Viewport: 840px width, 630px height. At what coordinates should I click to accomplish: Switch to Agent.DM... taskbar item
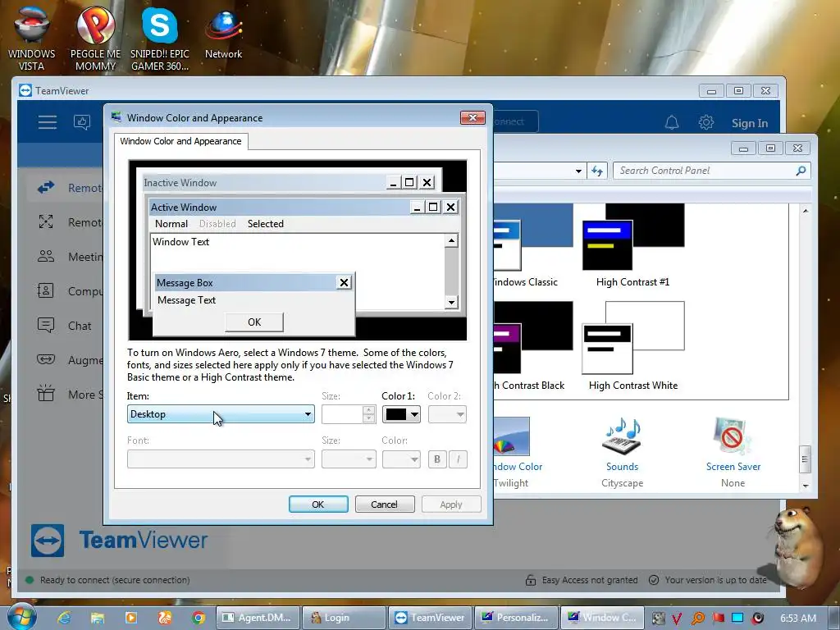click(258, 618)
